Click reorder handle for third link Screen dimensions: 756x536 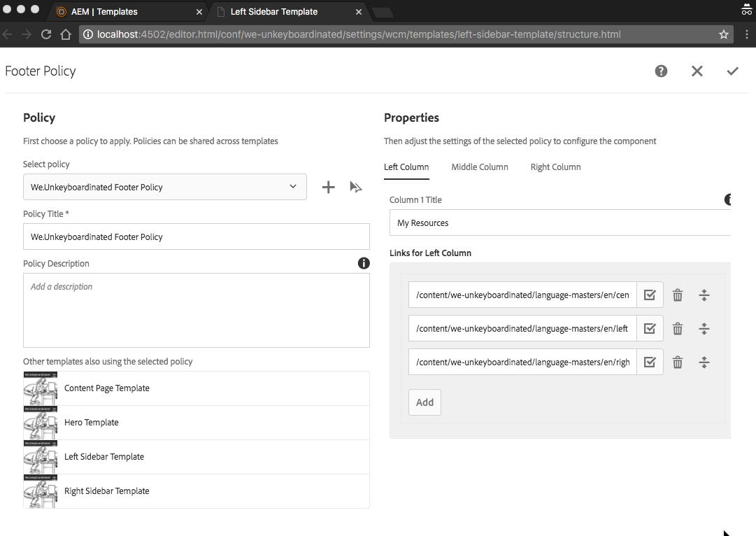[704, 362]
